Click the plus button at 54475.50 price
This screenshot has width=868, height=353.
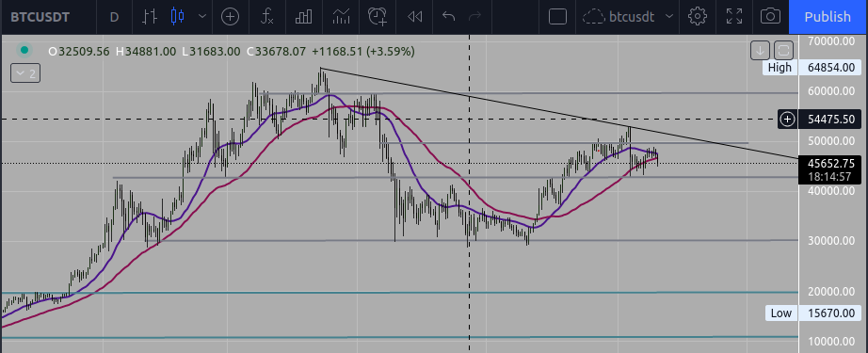coord(787,119)
